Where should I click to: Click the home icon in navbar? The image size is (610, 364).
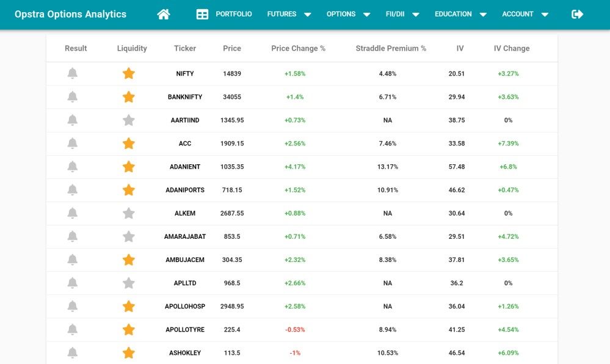tap(163, 14)
